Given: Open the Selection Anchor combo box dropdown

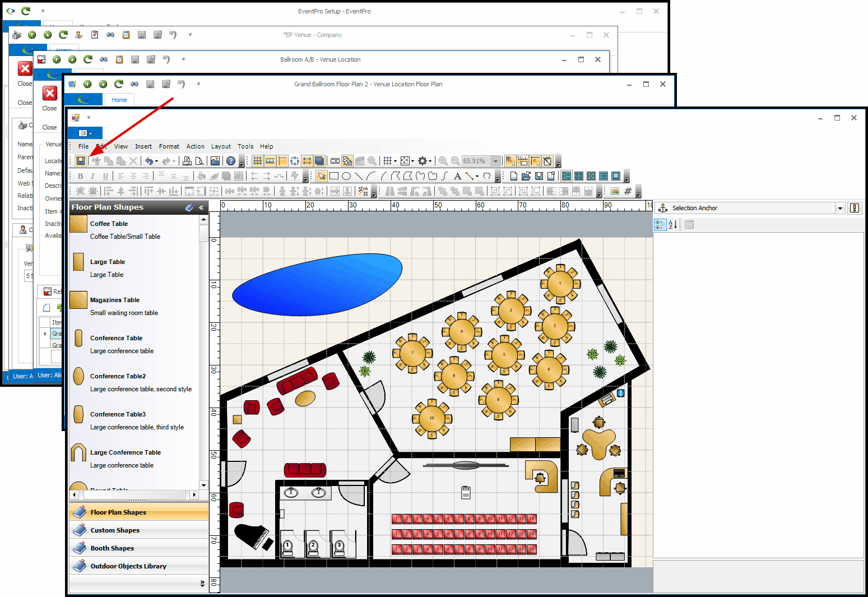Looking at the screenshot, I should coord(840,208).
